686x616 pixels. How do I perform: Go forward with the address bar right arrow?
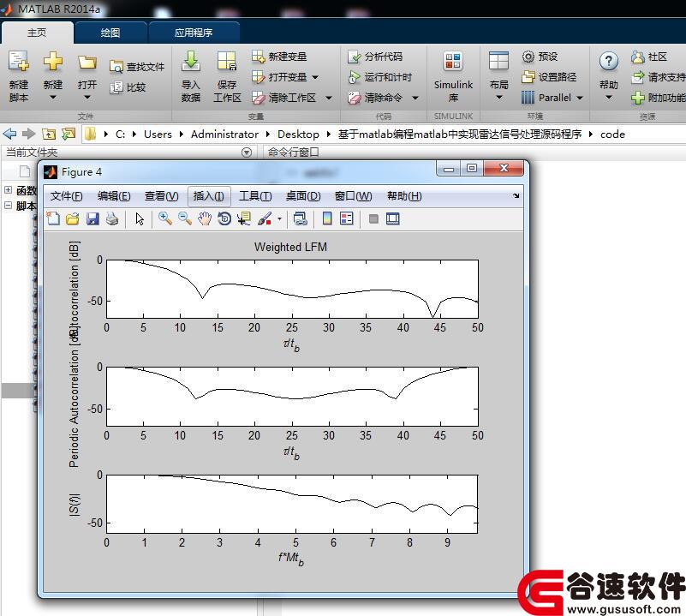[28, 134]
